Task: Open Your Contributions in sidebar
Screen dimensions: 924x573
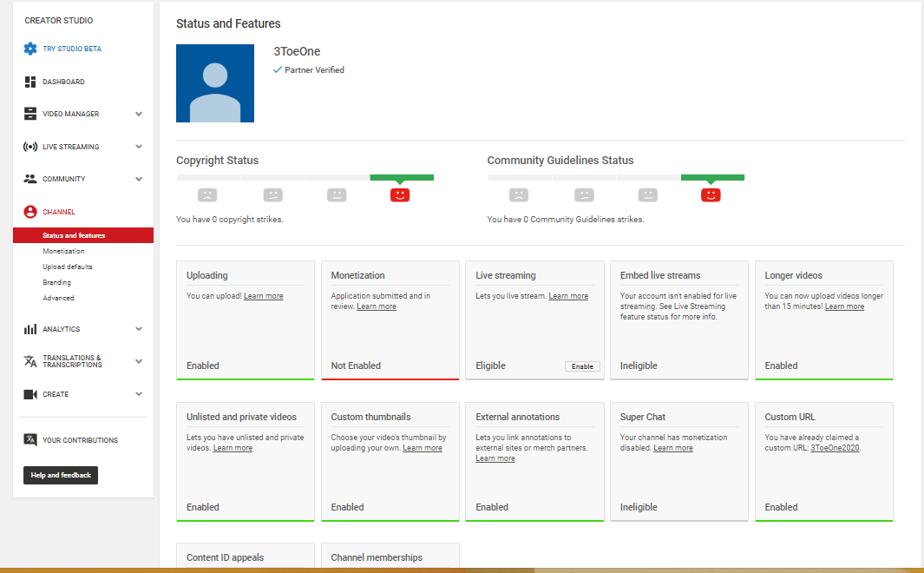Action: coord(80,440)
